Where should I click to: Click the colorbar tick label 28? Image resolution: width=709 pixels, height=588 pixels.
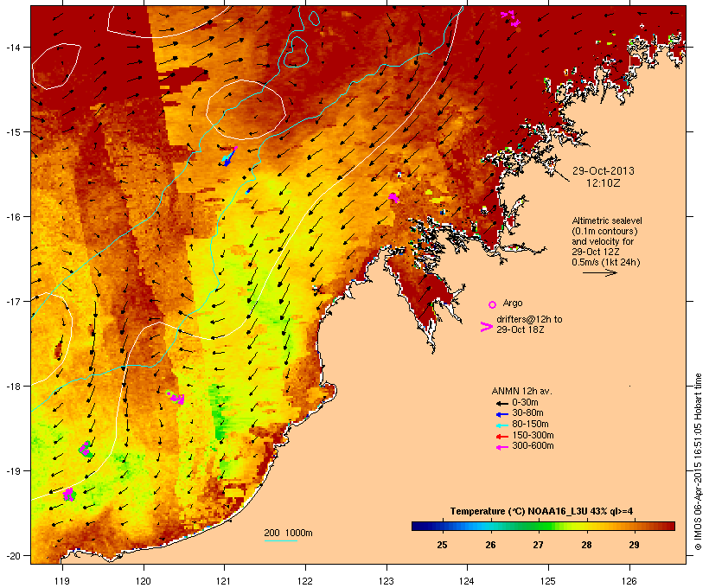[586, 545]
